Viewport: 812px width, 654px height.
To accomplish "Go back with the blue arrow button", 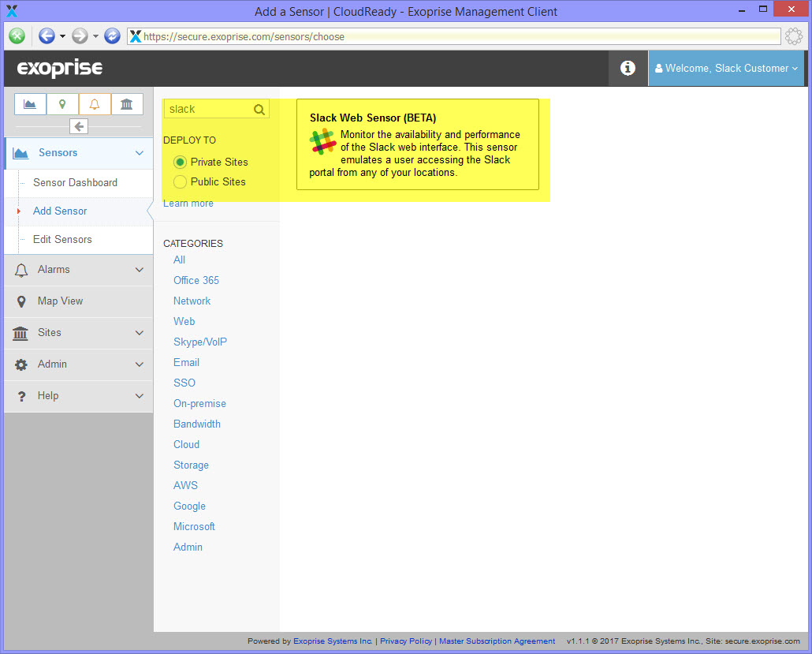I will click(x=47, y=36).
